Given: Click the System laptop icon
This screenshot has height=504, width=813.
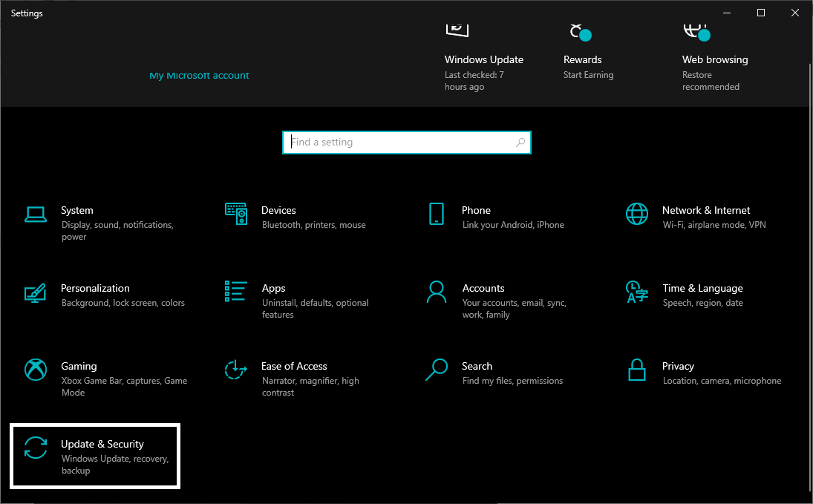Looking at the screenshot, I should (x=35, y=215).
